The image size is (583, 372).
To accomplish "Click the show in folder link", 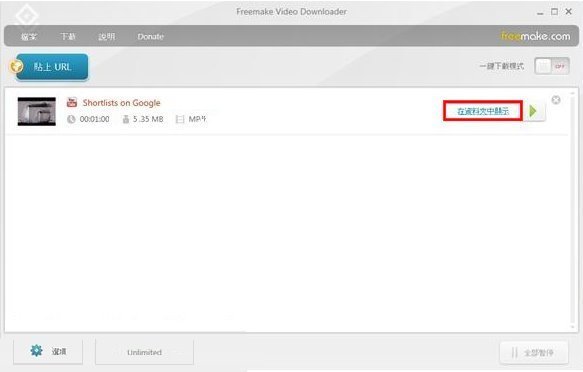I will (483, 111).
